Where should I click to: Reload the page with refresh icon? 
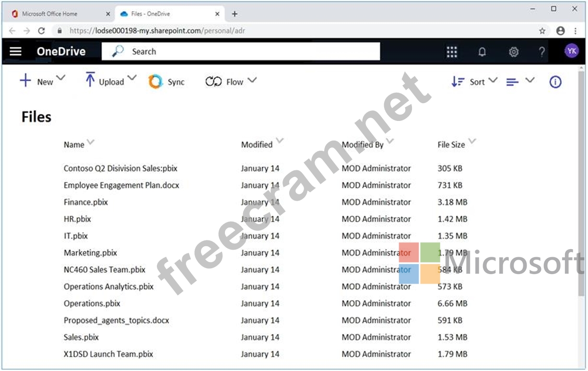[x=42, y=31]
